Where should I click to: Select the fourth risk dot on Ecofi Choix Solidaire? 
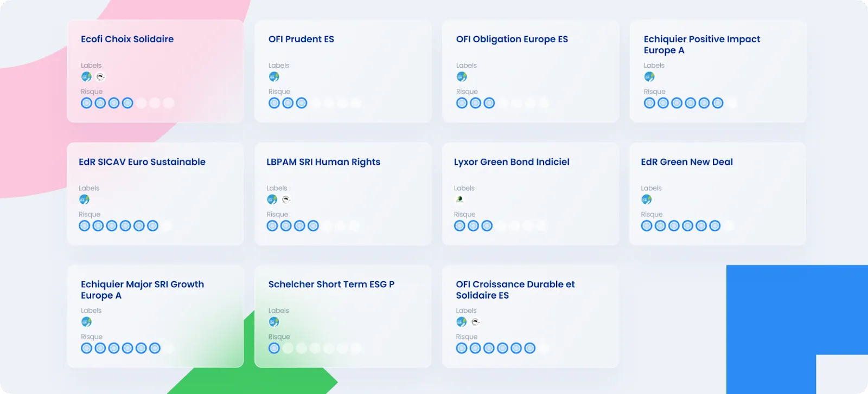(x=127, y=102)
